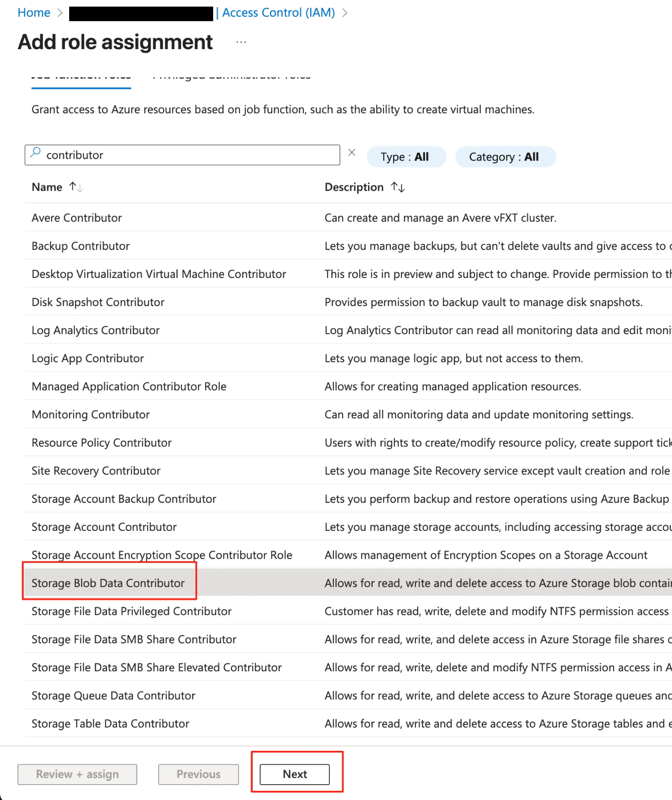Image resolution: width=672 pixels, height=800 pixels.
Task: Select Storage File Data SMB Share Elevated Contributor
Action: 157,667
